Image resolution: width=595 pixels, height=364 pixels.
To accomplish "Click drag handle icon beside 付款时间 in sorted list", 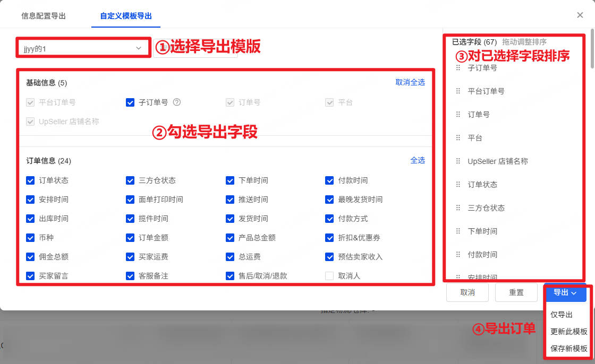I will (x=458, y=255).
